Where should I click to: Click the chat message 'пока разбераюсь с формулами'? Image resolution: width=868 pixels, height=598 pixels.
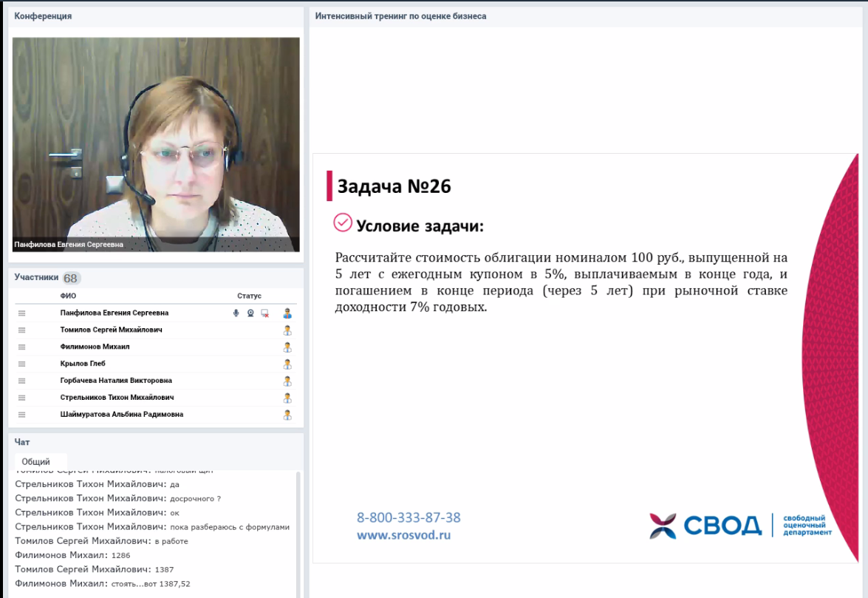coord(230,527)
